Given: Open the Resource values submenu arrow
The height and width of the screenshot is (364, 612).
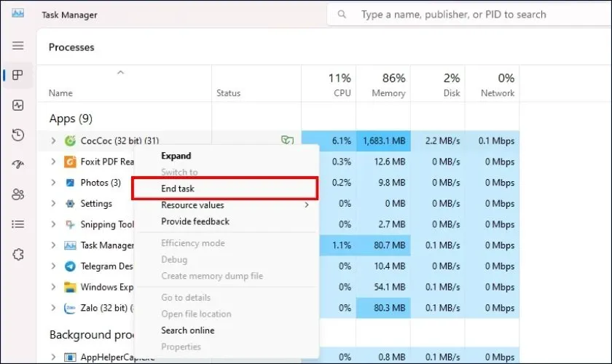Looking at the screenshot, I should (x=307, y=205).
